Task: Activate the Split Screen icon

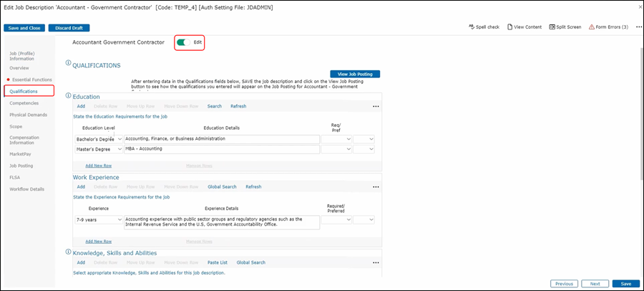Action: coord(552,27)
